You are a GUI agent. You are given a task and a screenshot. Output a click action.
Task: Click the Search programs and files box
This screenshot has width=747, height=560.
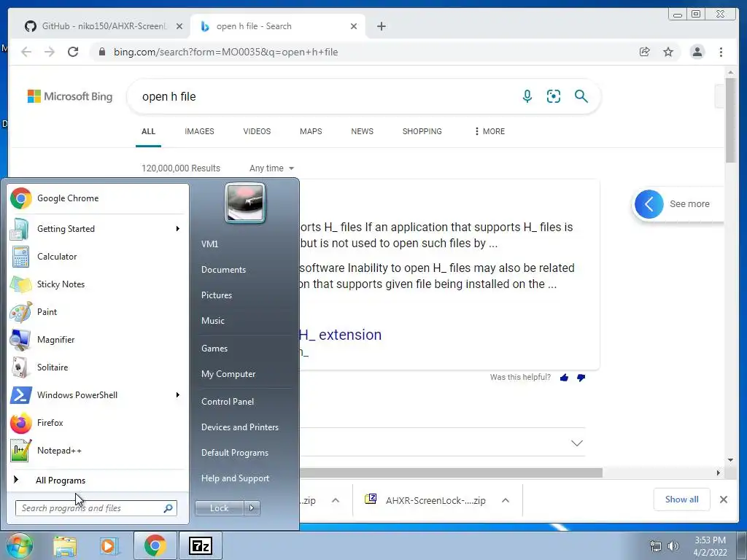coord(96,508)
